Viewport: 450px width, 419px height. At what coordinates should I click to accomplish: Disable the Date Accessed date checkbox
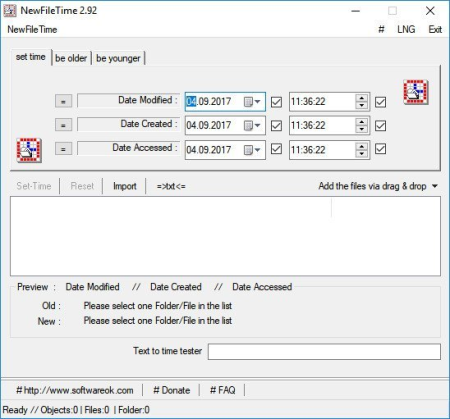point(276,149)
